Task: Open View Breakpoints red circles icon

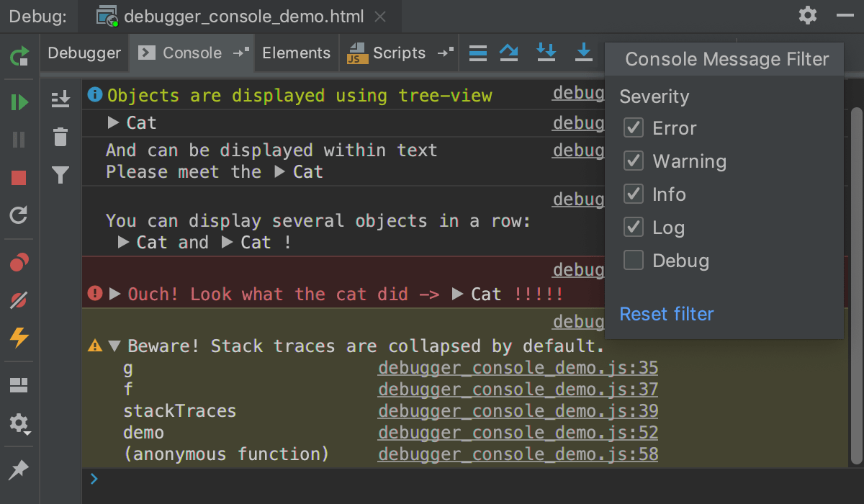Action: [19, 262]
